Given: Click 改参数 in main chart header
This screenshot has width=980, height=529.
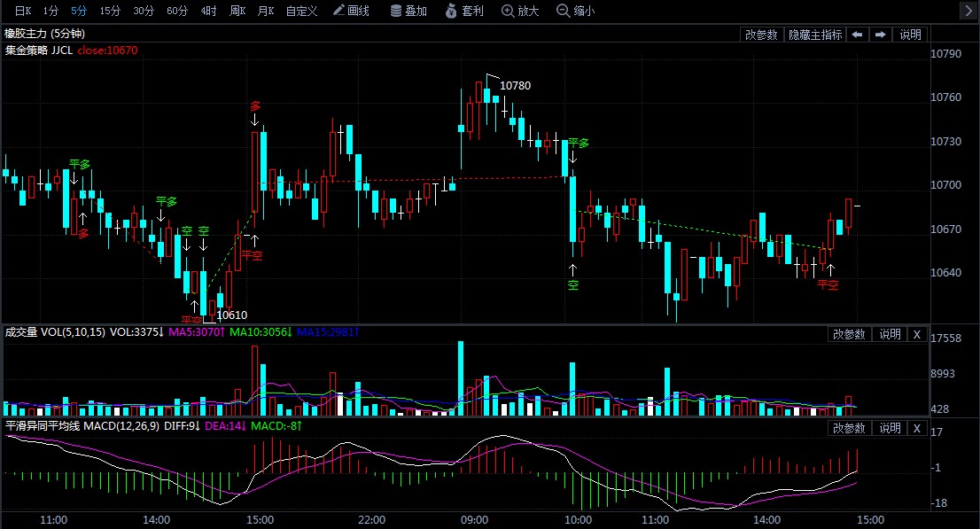Looking at the screenshot, I should pyautogui.click(x=761, y=35).
